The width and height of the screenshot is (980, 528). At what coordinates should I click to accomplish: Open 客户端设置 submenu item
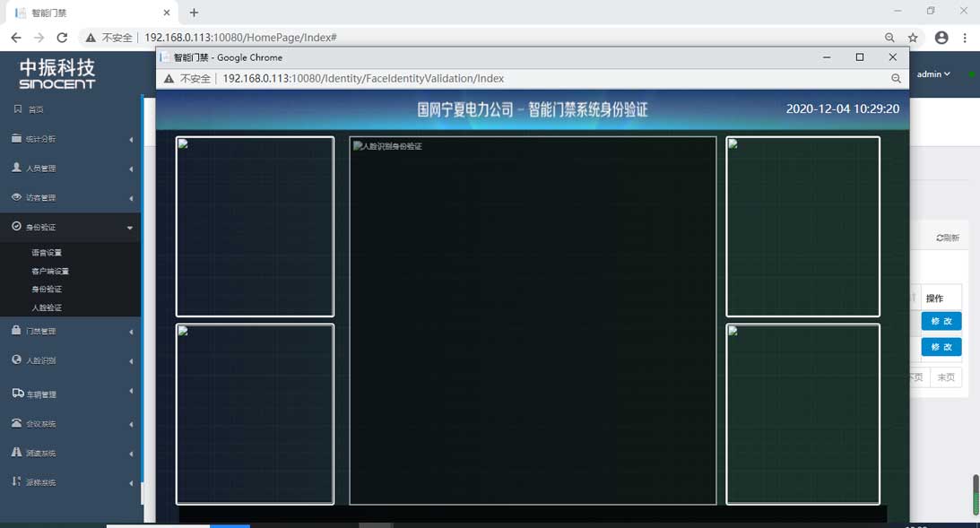click(x=50, y=271)
